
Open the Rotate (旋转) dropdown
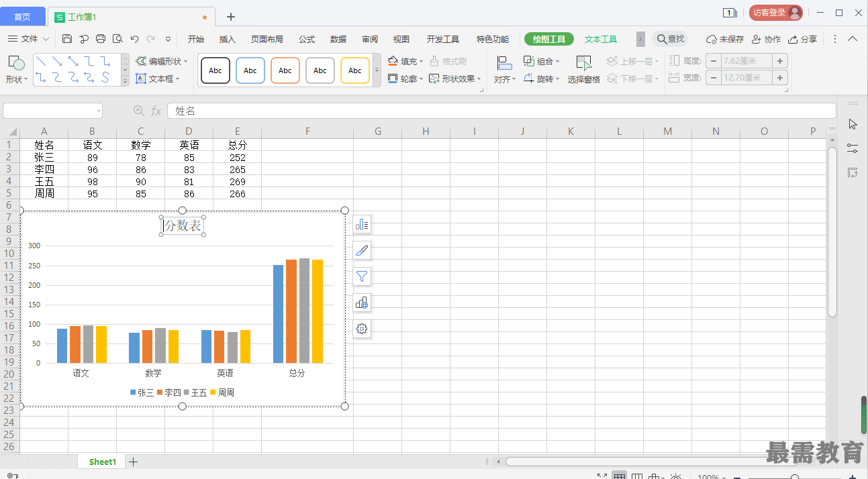[541, 78]
